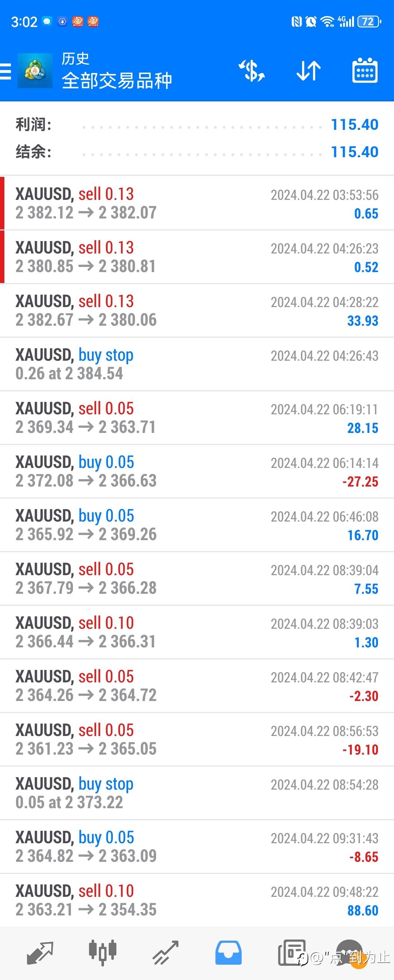Switch to the Quotes tab

pyautogui.click(x=40, y=953)
